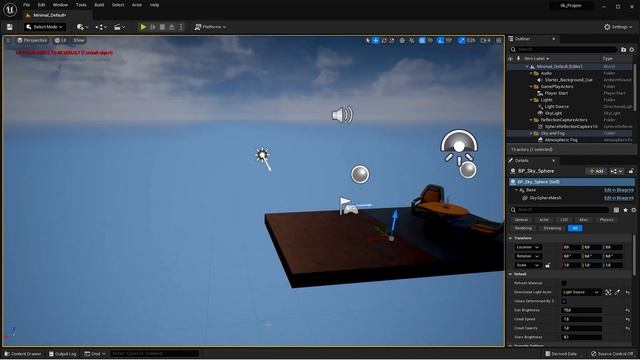Toggle rotation angle snapping in viewport toolbar
This screenshot has width=640, height=360.
[x=440, y=40]
